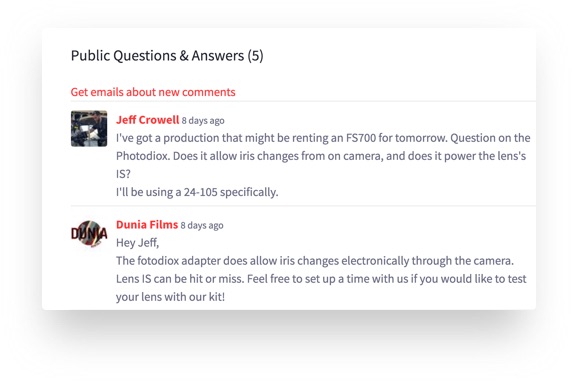The width and height of the screenshot is (572, 382).
Task: Click the (5) comment count in heading
Action: (255, 55)
